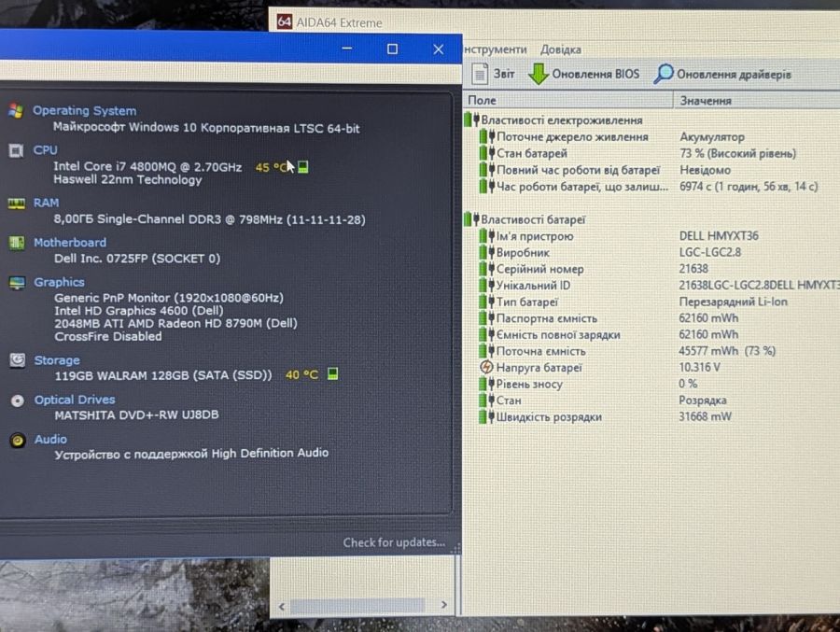Screen dimensions: 840x632
Task: Click the Audio speaker icon
Action: click(x=18, y=440)
